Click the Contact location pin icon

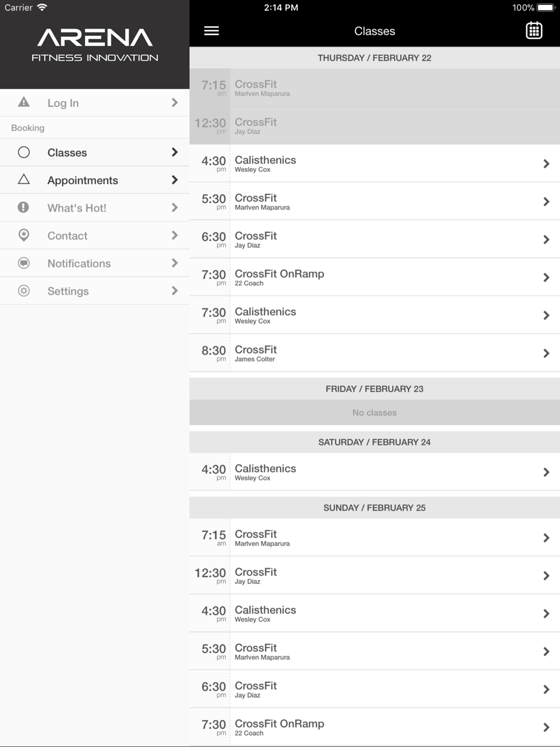[x=24, y=235]
